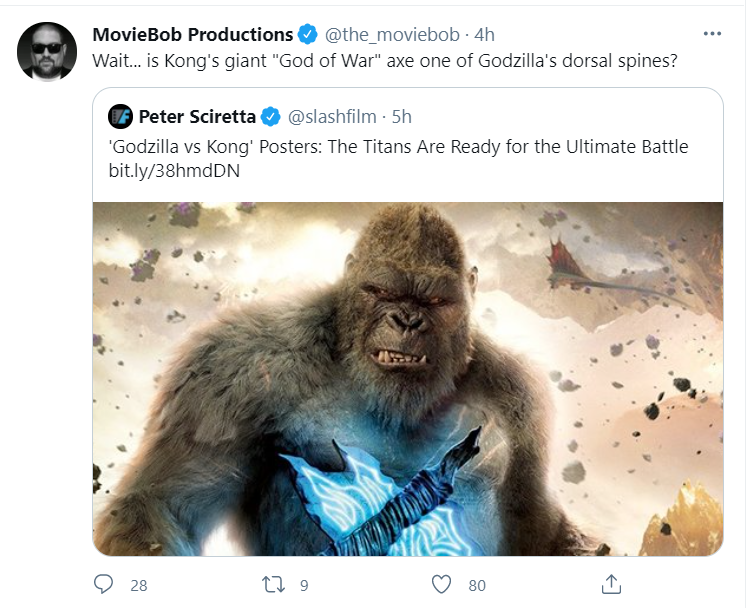Open the three-dot more options menu

[712, 34]
